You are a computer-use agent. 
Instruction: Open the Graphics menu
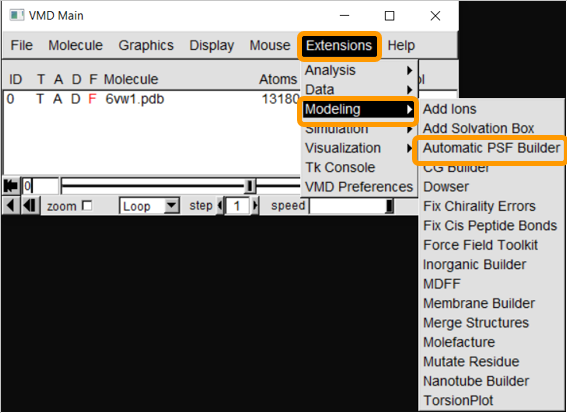click(x=146, y=46)
